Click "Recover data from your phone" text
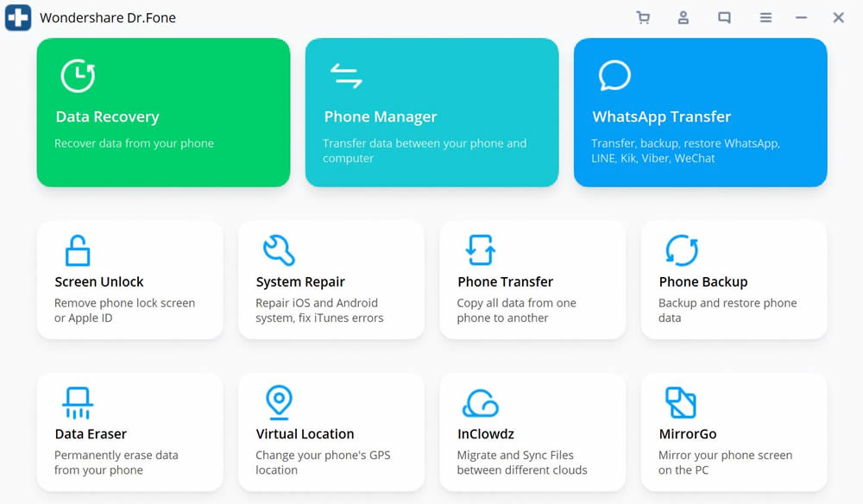 click(x=134, y=143)
